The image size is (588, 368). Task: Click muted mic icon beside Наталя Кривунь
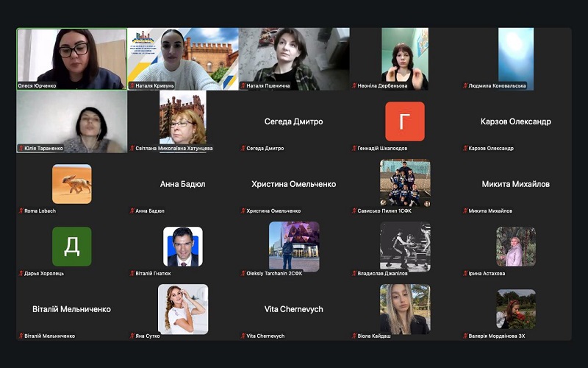click(x=132, y=85)
